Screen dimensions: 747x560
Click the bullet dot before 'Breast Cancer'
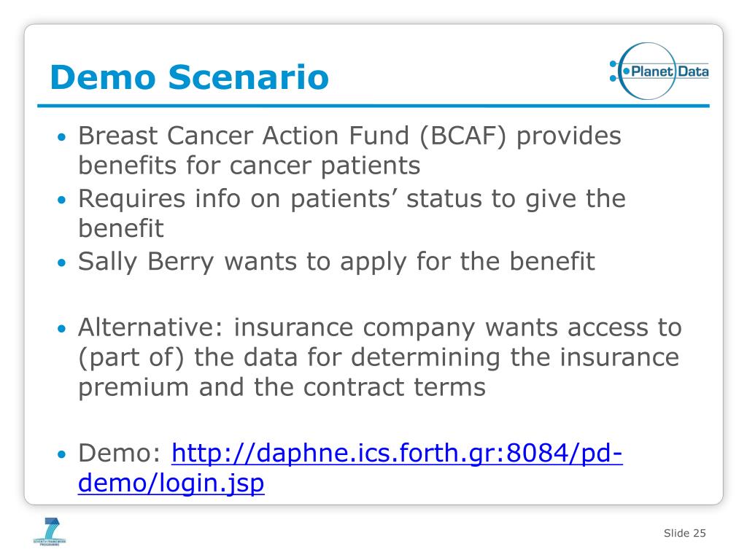pos(61,138)
